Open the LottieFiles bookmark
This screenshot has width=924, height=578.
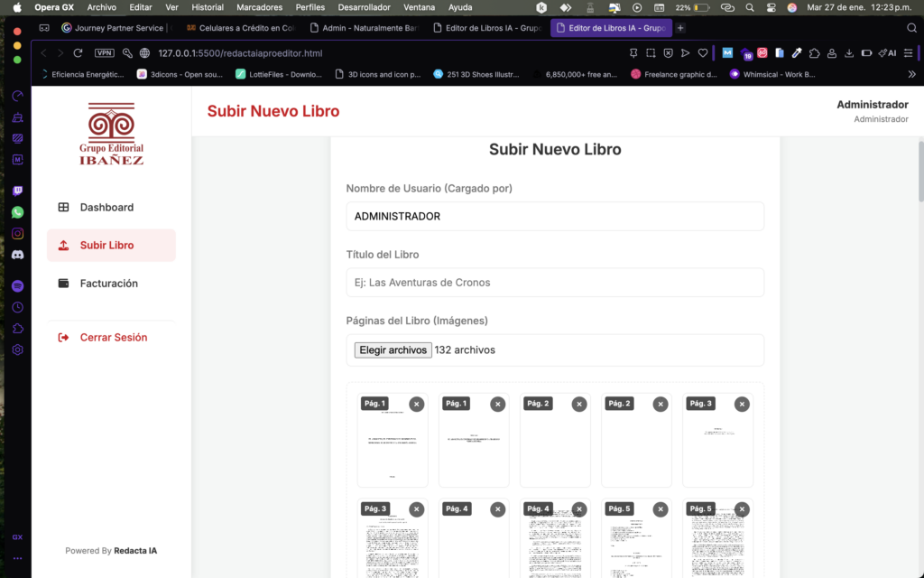(x=273, y=75)
